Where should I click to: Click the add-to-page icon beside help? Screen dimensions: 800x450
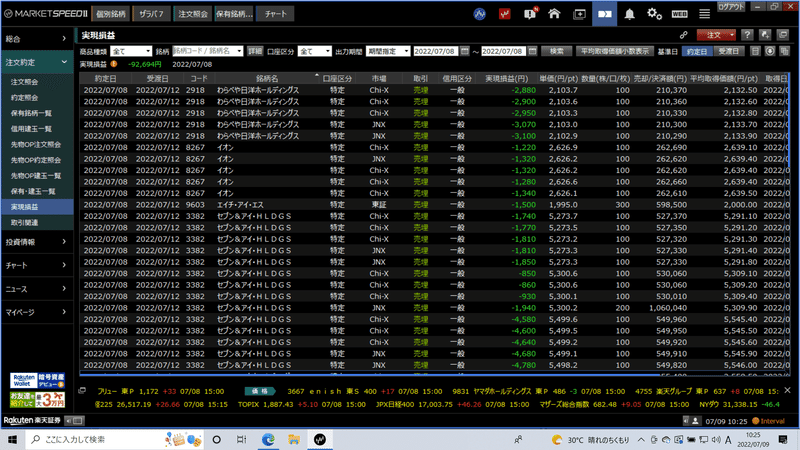765,35
